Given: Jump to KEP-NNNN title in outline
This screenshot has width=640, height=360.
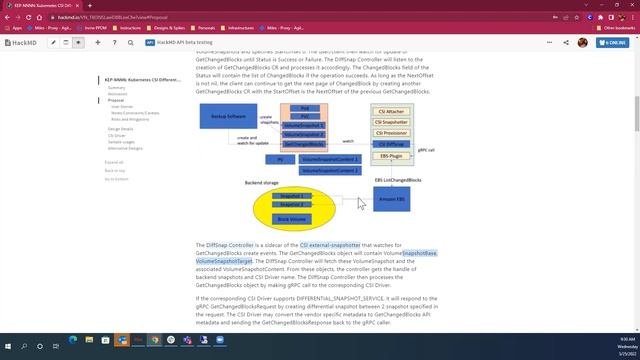Looking at the screenshot, I should click(x=142, y=80).
